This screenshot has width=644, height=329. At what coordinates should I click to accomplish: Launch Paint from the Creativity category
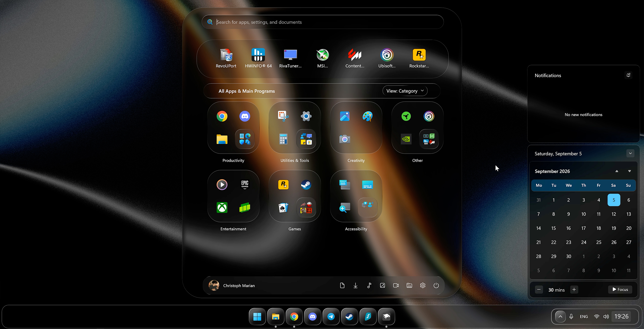(368, 116)
